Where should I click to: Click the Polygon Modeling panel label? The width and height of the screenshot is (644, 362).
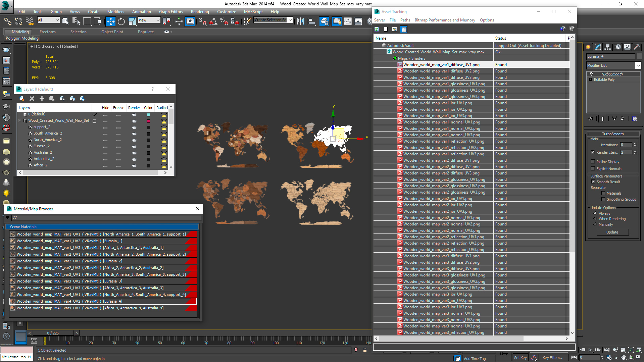(22, 38)
